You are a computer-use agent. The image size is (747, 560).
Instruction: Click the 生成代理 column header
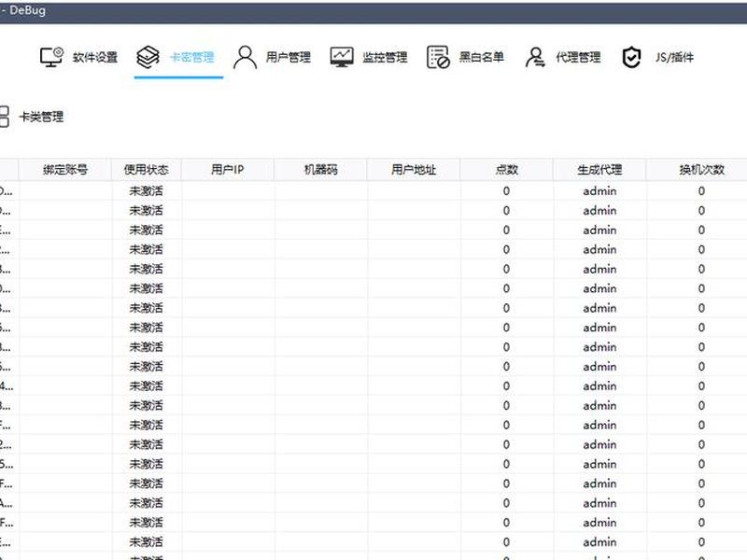click(x=599, y=170)
